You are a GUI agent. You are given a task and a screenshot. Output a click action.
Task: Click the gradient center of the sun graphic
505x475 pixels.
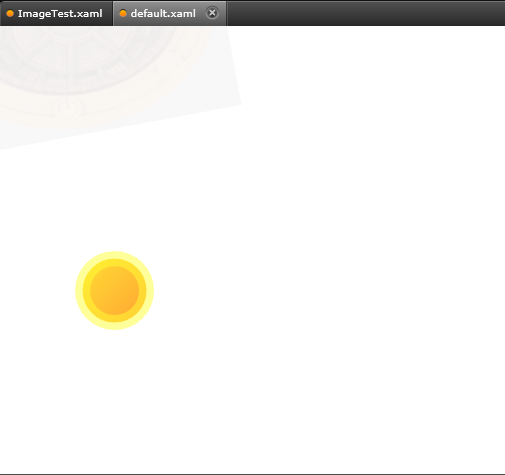(114, 290)
